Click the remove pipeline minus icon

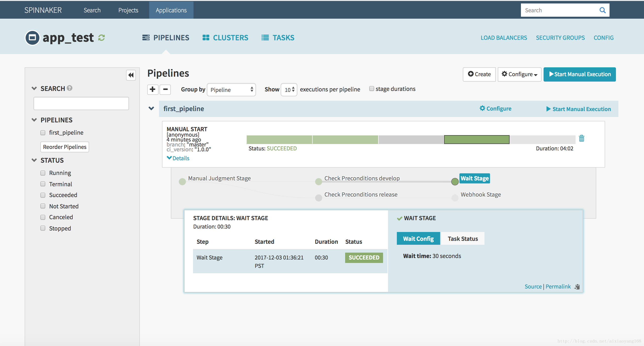pos(165,89)
